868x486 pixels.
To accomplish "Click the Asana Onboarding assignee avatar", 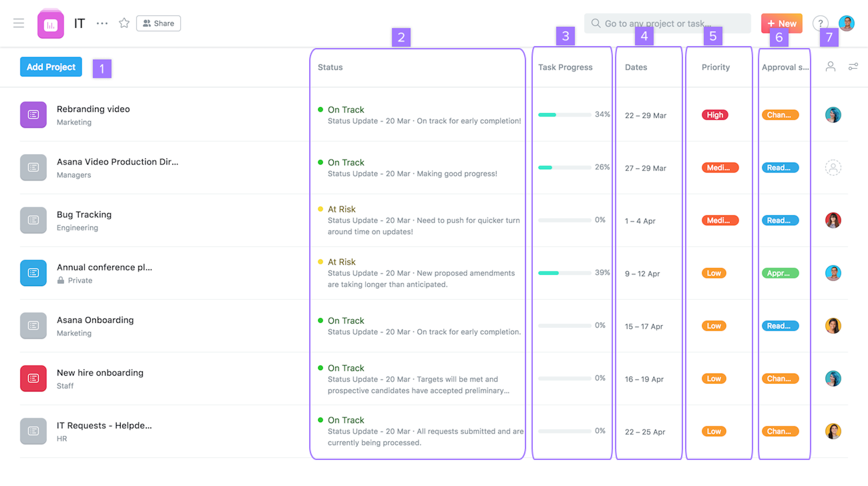I will coord(832,325).
